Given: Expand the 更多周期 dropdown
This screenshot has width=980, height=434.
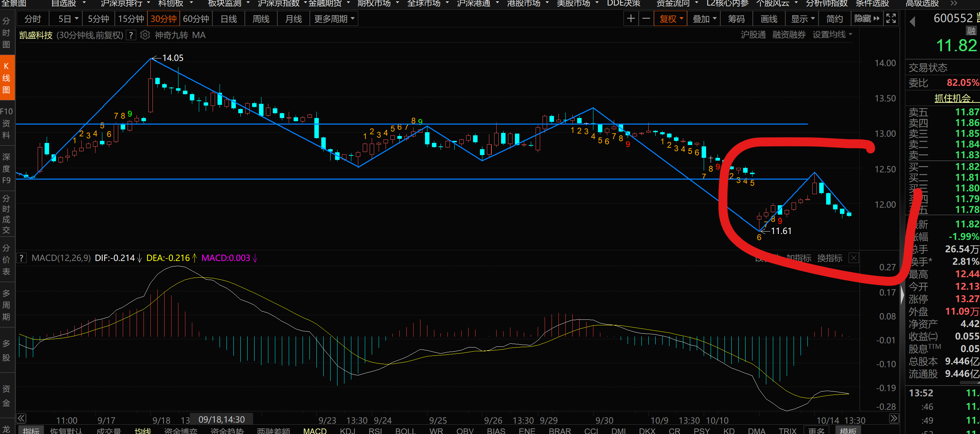Looking at the screenshot, I should click(x=334, y=19).
